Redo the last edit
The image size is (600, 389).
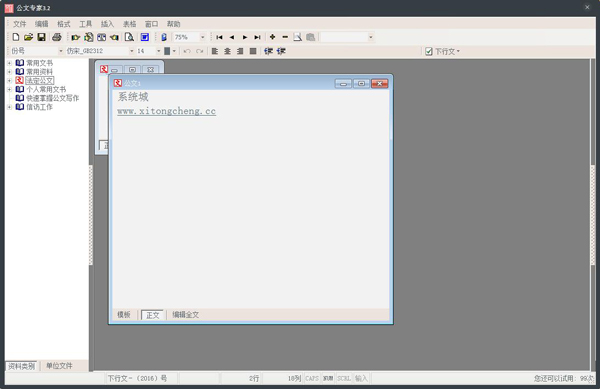[x=199, y=51]
